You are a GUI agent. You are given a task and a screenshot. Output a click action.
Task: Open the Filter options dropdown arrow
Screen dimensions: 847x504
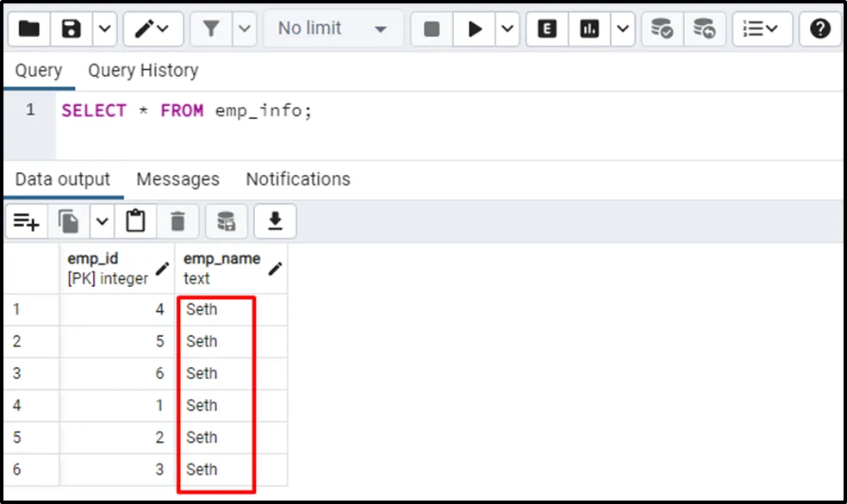click(244, 29)
